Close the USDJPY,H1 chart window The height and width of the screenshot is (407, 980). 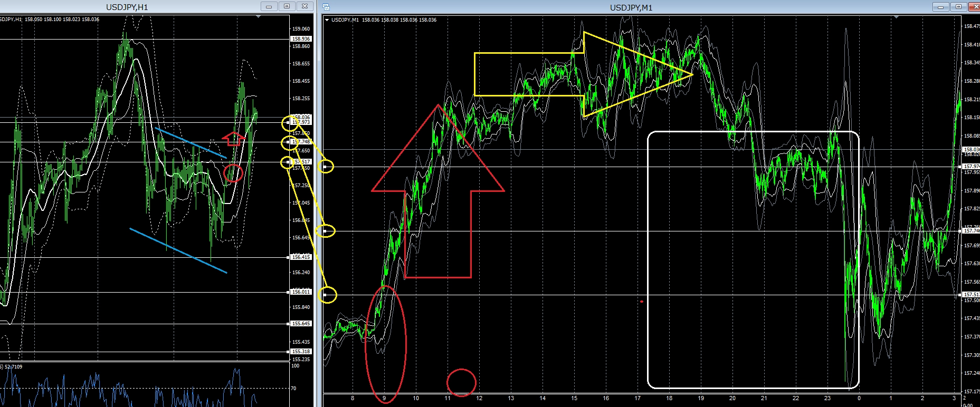[x=305, y=6]
